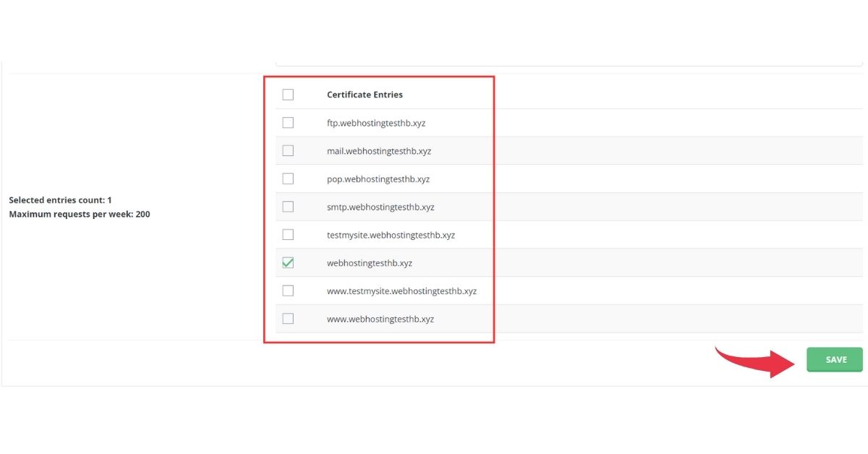Select the www.webhostingtesthb.xyz row label

[380, 318]
